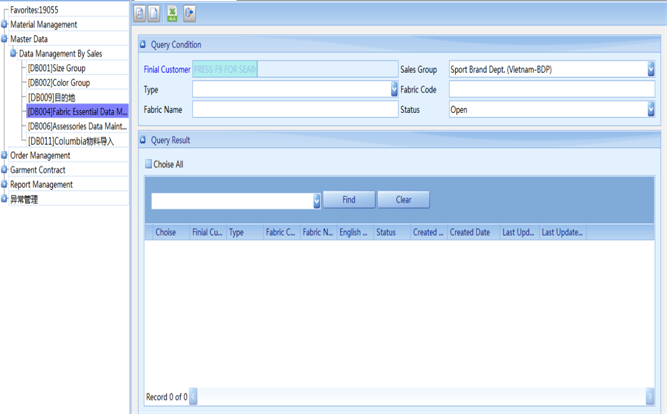667x414 pixels.
Task: Expand the Order Management node
Action: 5,156
